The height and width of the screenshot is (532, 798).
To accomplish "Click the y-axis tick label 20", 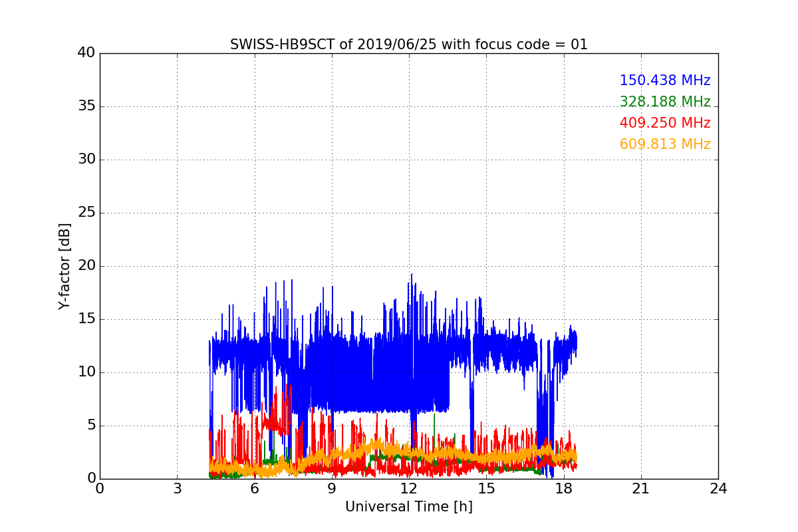I will tap(86, 266).
